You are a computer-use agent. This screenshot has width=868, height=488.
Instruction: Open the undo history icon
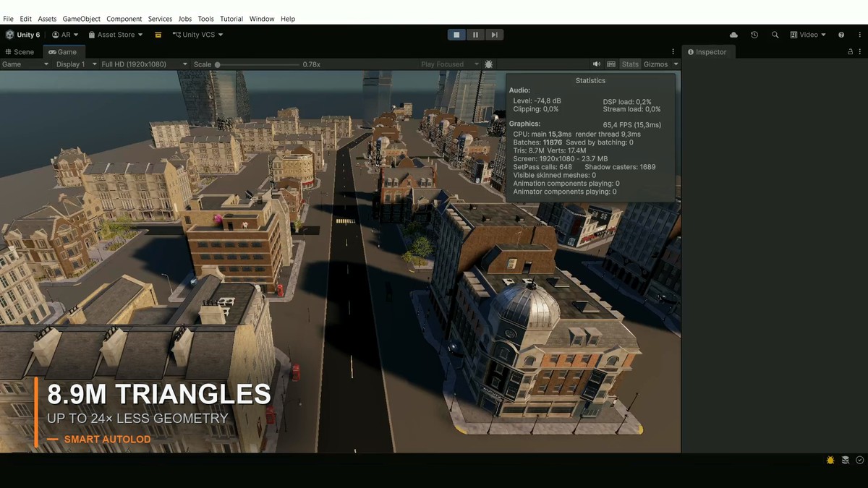(x=754, y=35)
